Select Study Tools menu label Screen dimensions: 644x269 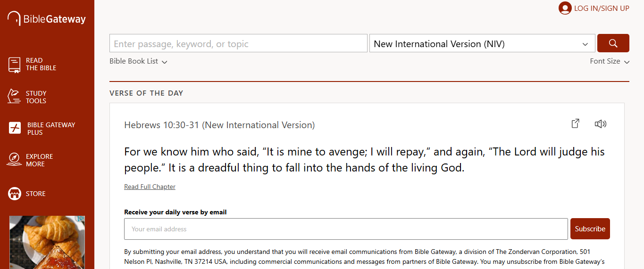(36, 97)
